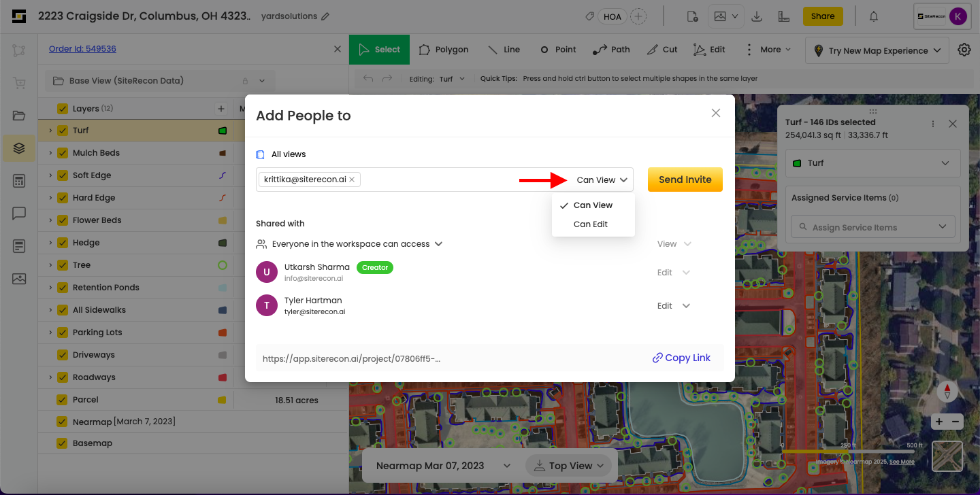This screenshot has height=495, width=980.
Task: Click the tag icon next to HOA
Action: [x=590, y=16]
